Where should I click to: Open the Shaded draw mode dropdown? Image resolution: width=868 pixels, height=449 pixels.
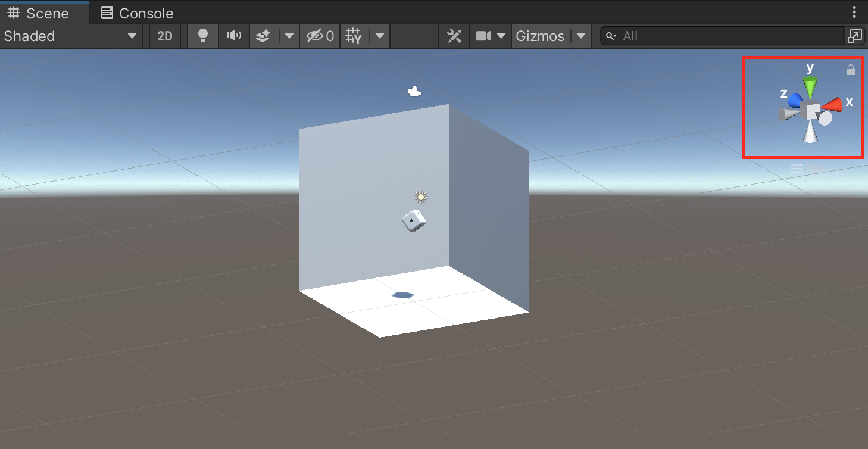(x=70, y=36)
